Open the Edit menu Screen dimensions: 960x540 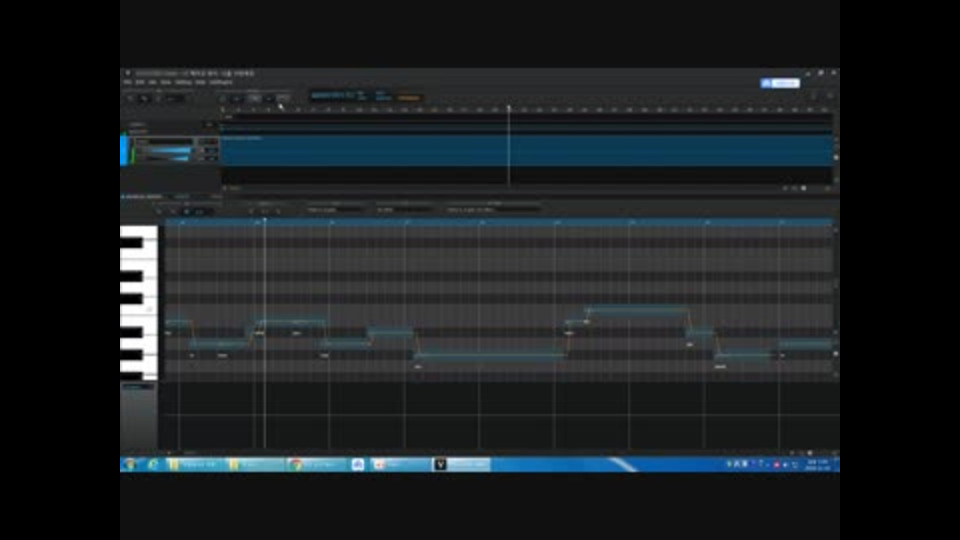point(140,82)
